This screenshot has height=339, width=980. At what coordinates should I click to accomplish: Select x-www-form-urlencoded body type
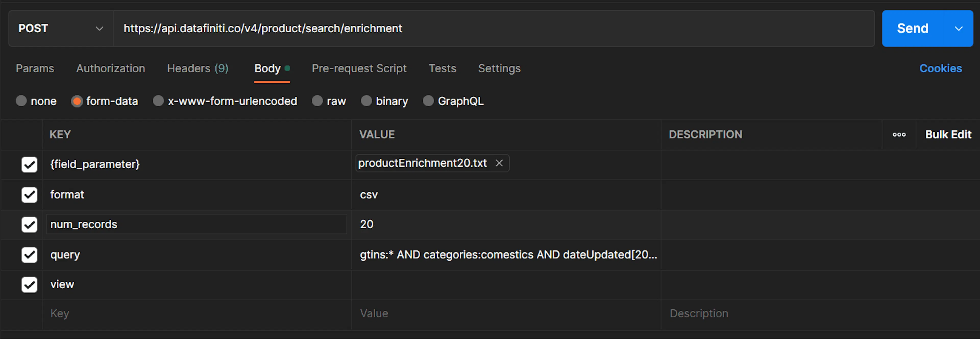158,101
